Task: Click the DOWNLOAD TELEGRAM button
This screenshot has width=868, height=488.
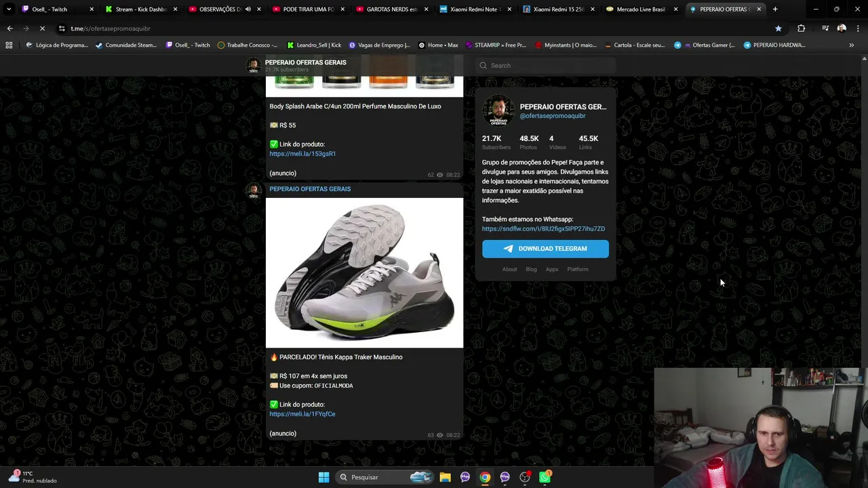Action: (545, 249)
